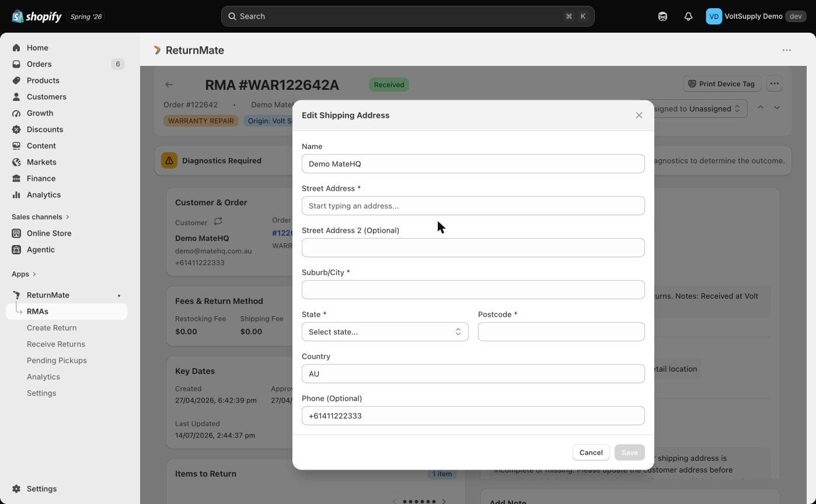Click the Spring '26 edition badge

tap(86, 16)
